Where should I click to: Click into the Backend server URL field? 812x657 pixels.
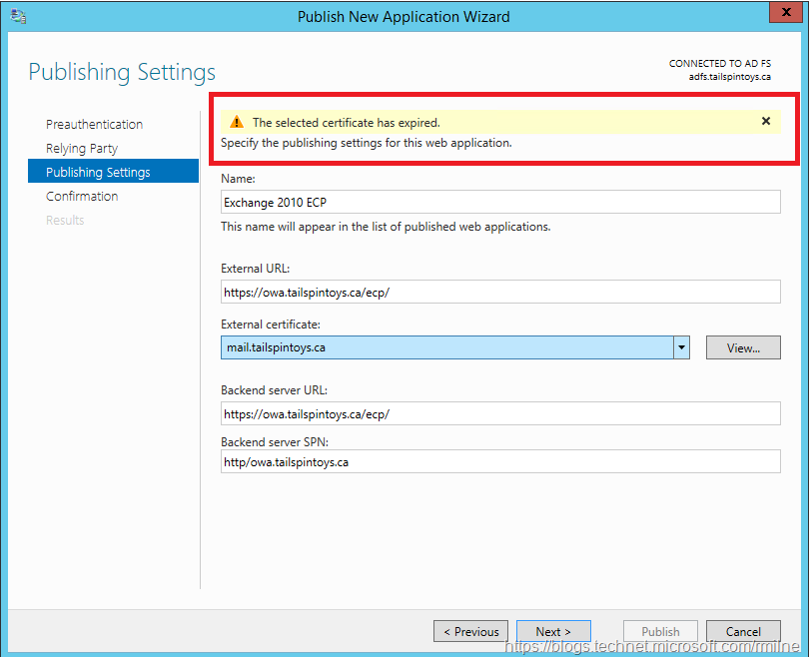(499, 413)
